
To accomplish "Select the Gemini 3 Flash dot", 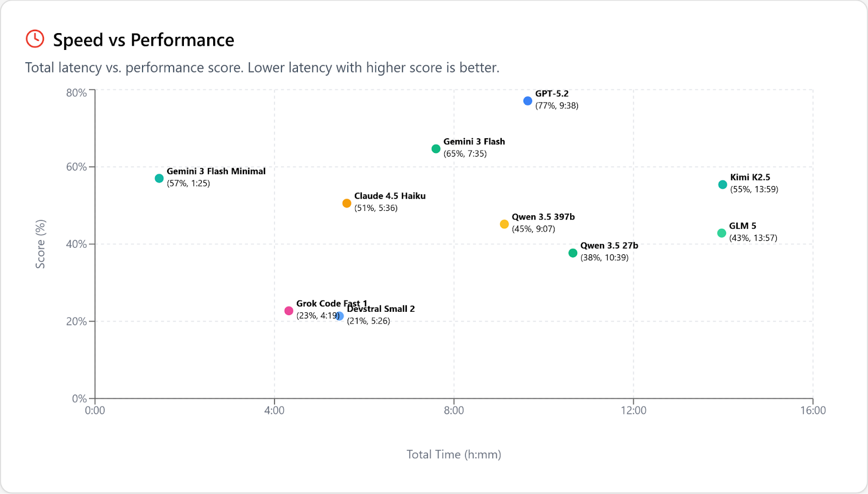I will click(436, 149).
